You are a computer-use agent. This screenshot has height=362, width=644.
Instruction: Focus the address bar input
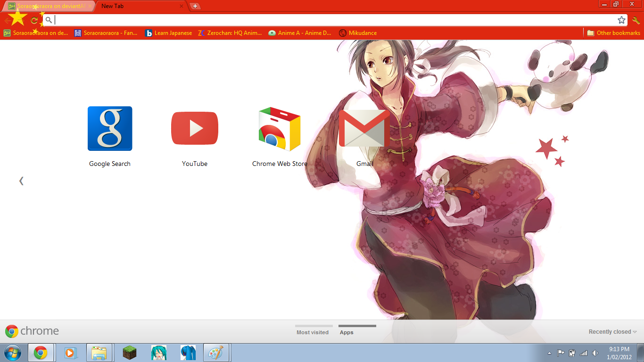(x=335, y=20)
